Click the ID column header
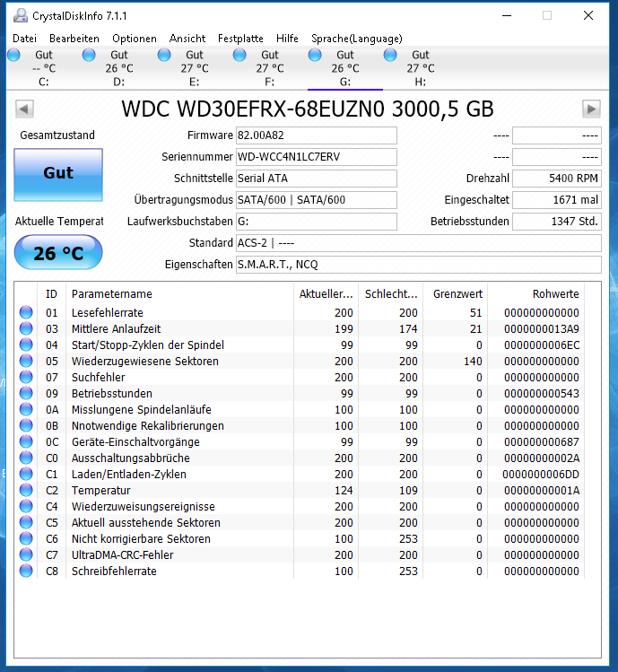618x672 pixels. point(51,294)
